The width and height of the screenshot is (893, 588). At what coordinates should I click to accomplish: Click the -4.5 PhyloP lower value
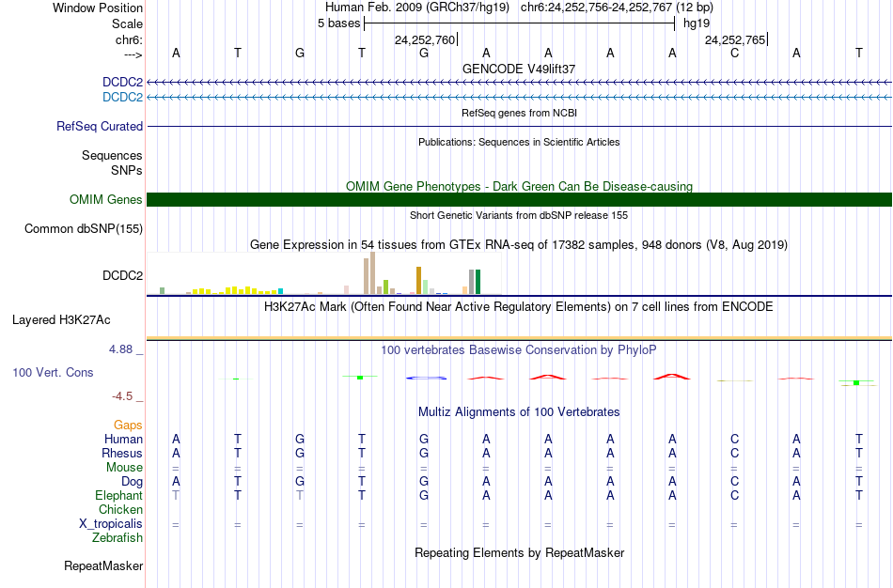tap(122, 396)
